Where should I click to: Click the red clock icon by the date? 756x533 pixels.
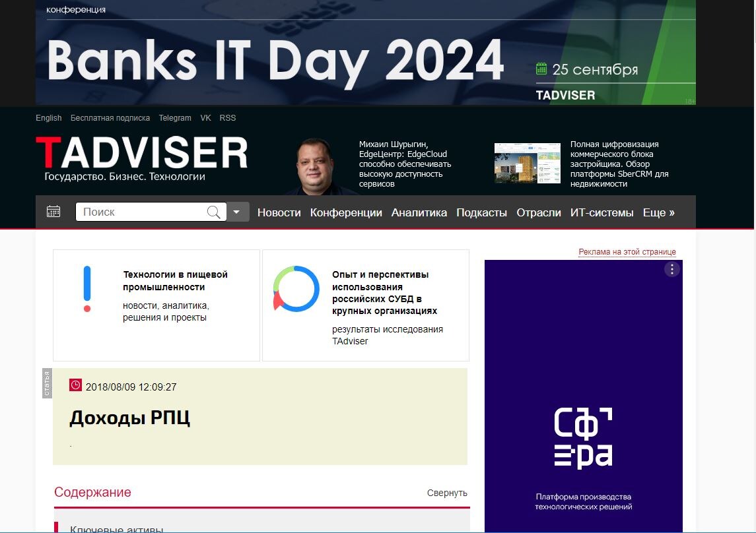coord(75,385)
